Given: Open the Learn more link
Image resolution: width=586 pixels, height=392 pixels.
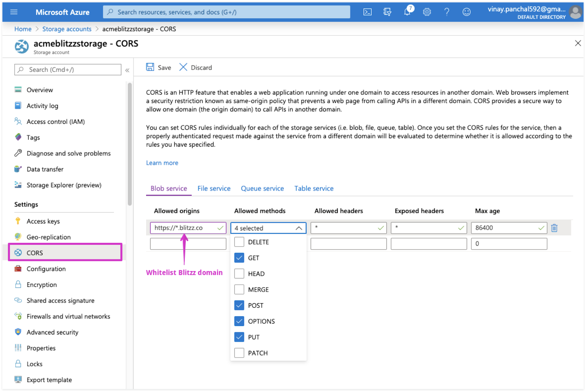Looking at the screenshot, I should [162, 163].
